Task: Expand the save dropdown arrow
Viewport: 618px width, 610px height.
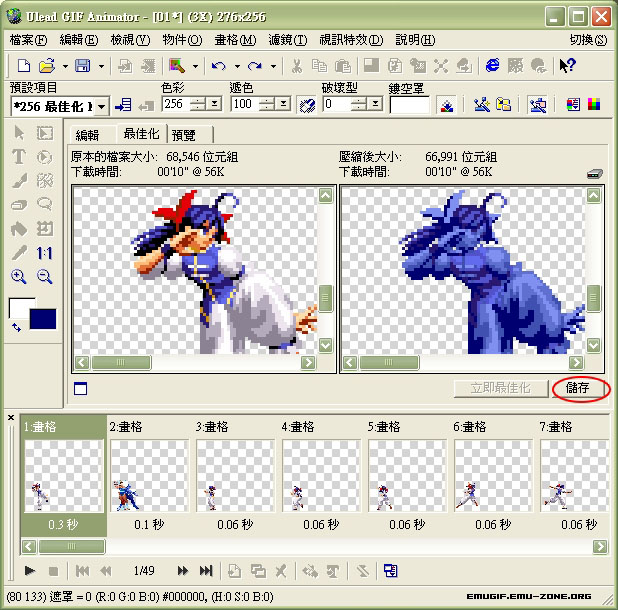Action: pyautogui.click(x=101, y=66)
